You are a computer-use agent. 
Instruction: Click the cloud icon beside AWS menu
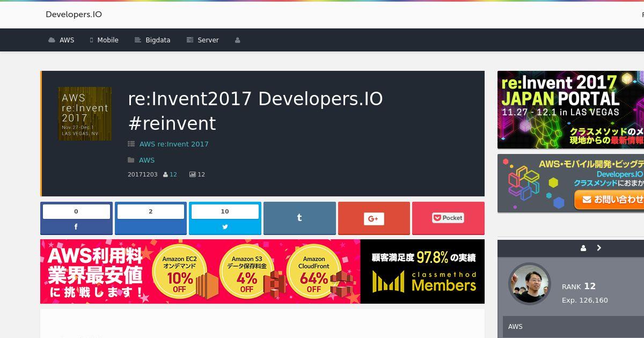52,40
